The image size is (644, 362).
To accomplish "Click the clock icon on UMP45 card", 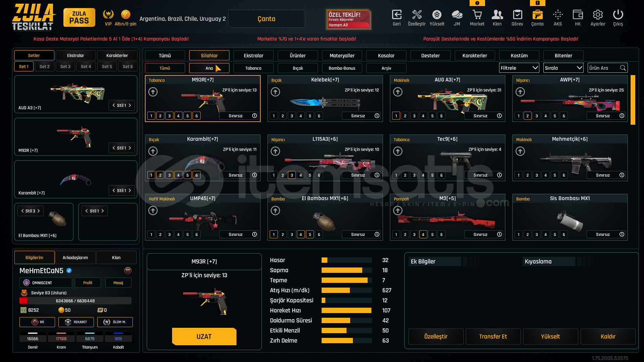I will pos(255,234).
